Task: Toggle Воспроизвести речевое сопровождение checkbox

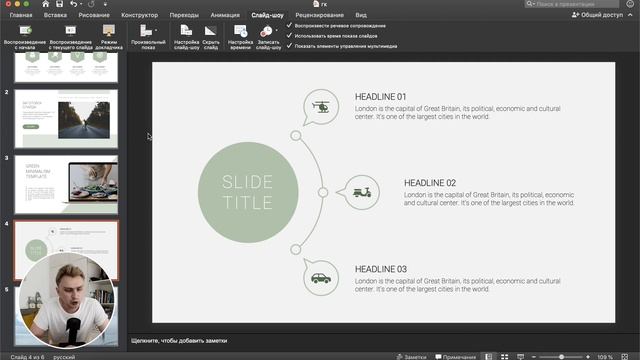Action: (x=289, y=25)
